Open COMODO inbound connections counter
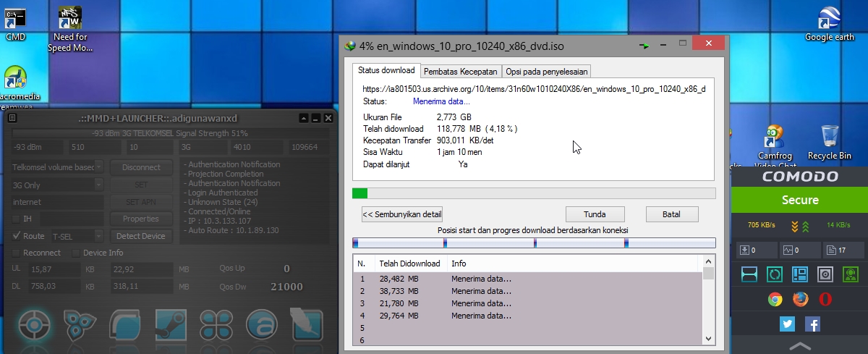Image resolution: width=868 pixels, height=354 pixels. pyautogui.click(x=756, y=250)
